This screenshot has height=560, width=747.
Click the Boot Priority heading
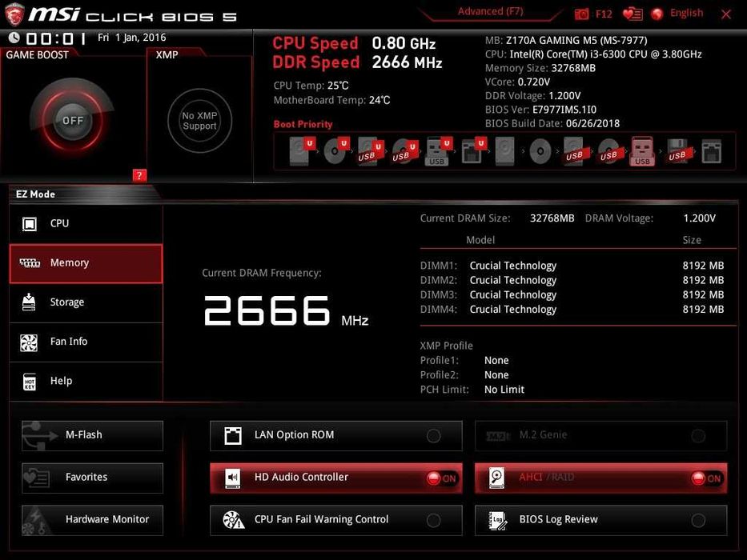click(x=303, y=124)
